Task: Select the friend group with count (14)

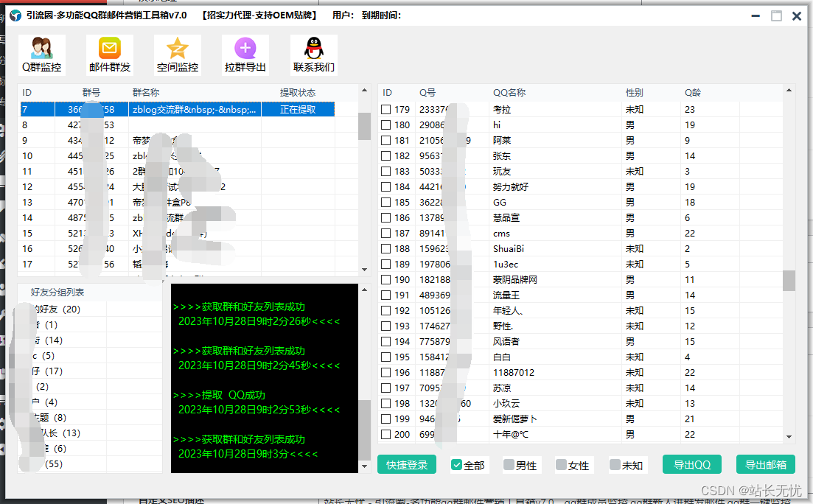Action: [49, 340]
